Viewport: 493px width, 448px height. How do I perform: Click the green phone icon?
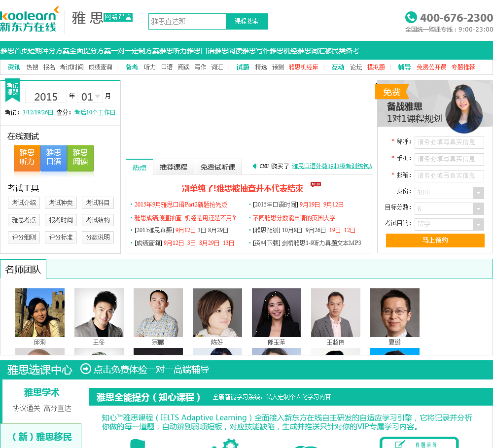(x=411, y=17)
